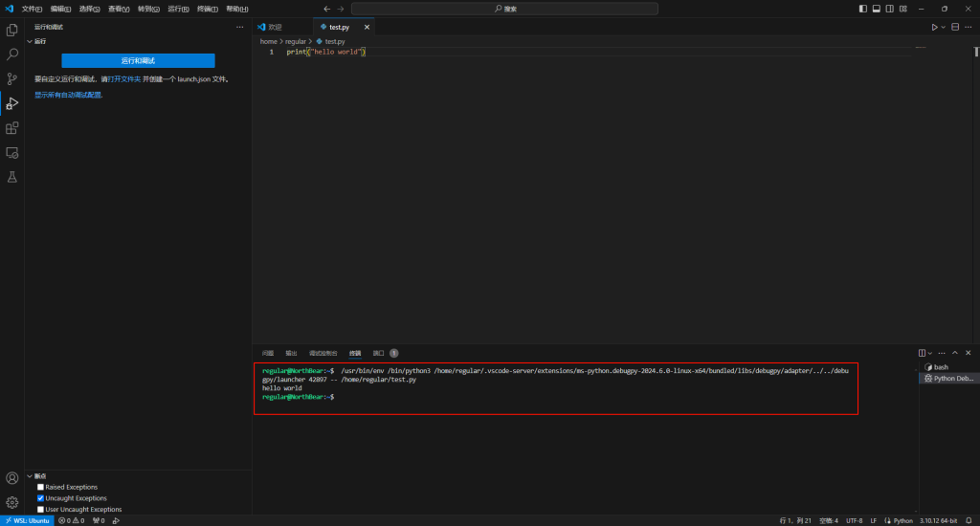Open the Testing flask icon
Viewport: 980px width, 526px height.
point(12,177)
